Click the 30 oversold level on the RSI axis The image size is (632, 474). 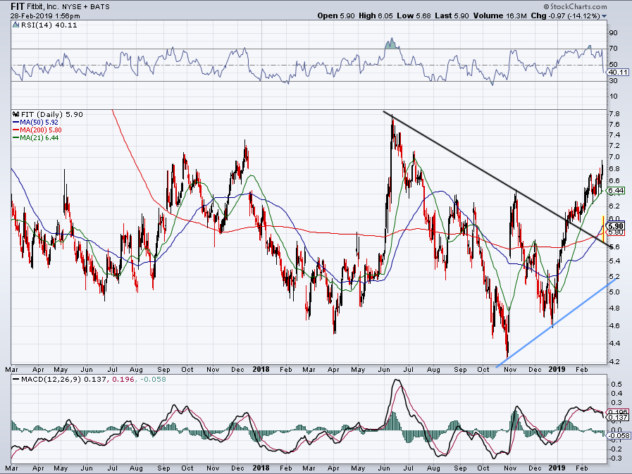pos(613,81)
